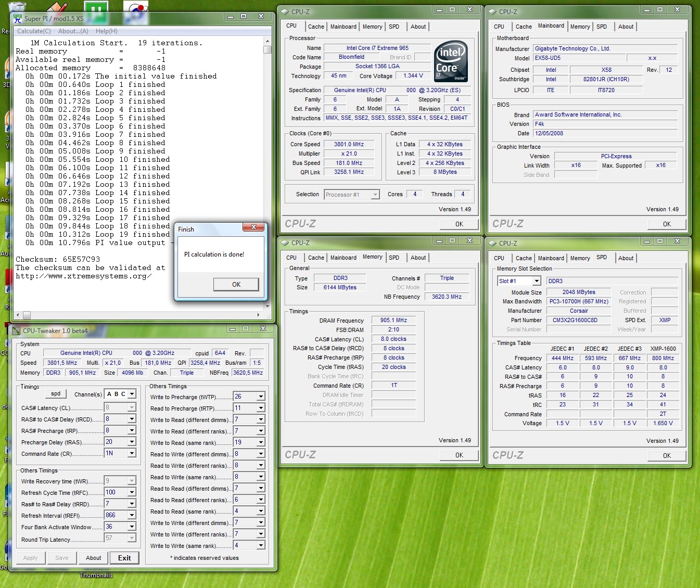The width and height of the screenshot is (700, 588).
Task: Open the Write to Precharge (tWTP) dropdown
Action: click(261, 397)
